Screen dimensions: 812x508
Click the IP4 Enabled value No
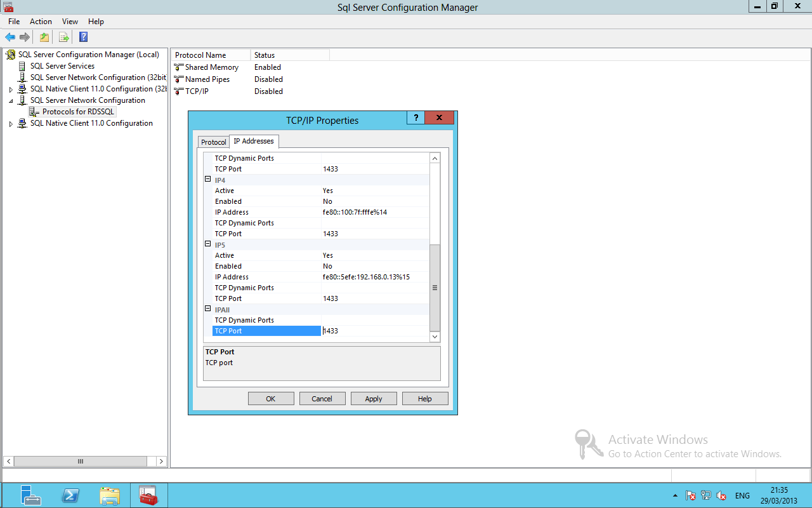pos(375,201)
